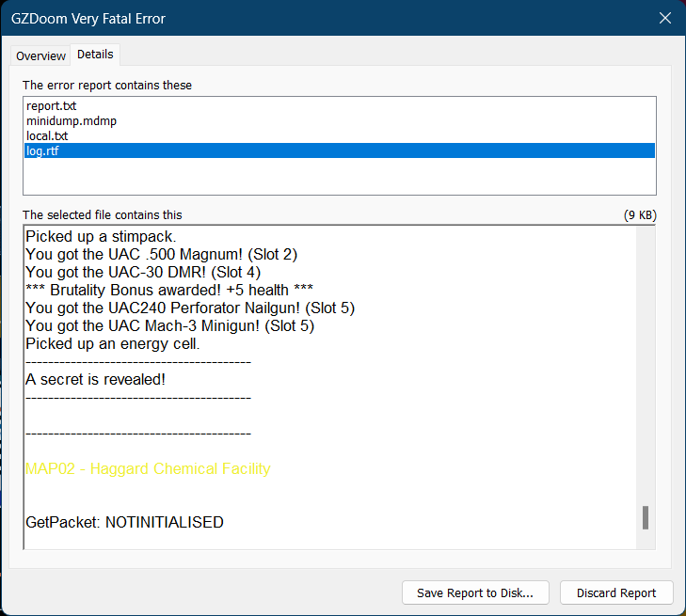Select the Details tab
This screenshot has width=686, height=616.
[96, 55]
